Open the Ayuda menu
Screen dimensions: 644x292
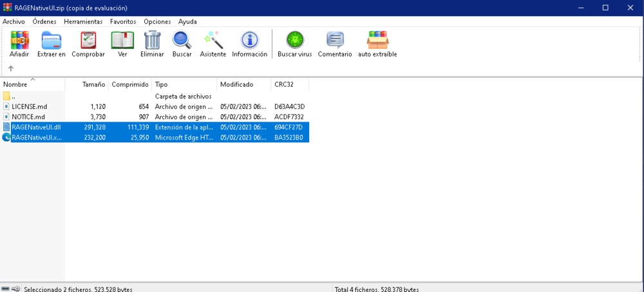coord(187,22)
